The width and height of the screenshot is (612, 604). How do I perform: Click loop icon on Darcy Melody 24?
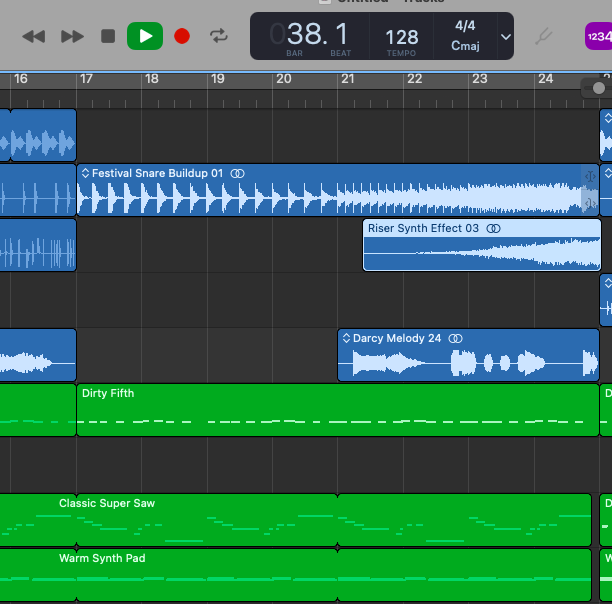[x=456, y=339]
